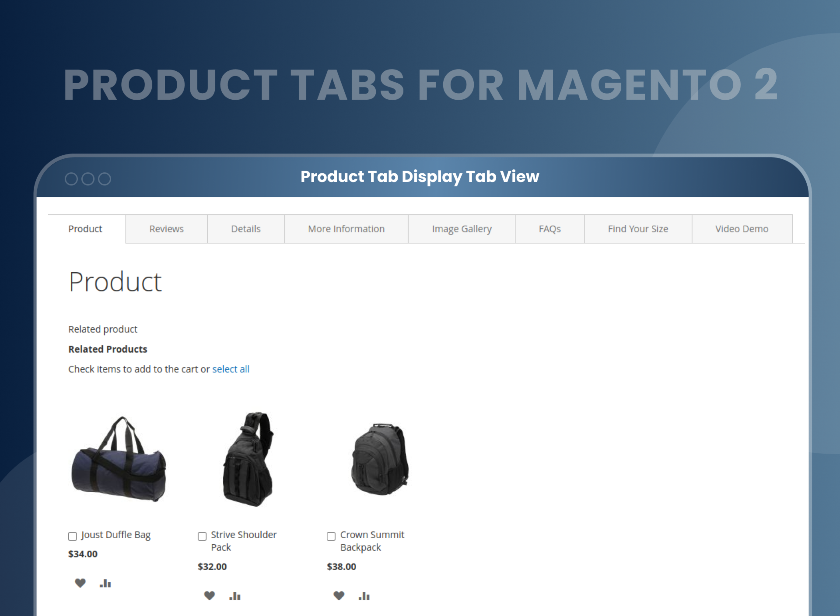The width and height of the screenshot is (840, 616).
Task: Check the Joust Duffle Bag checkbox
Action: [72, 536]
